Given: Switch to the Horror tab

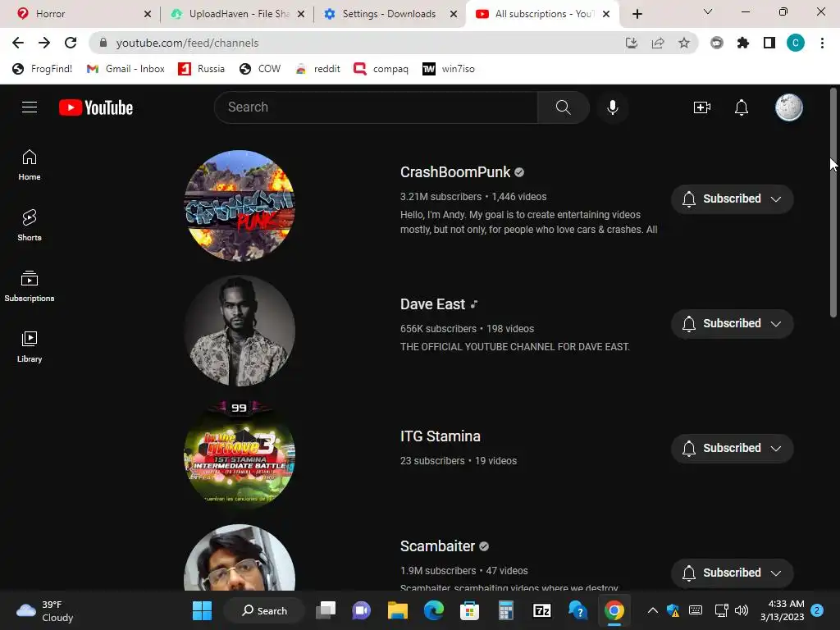Looking at the screenshot, I should pyautogui.click(x=80, y=14).
